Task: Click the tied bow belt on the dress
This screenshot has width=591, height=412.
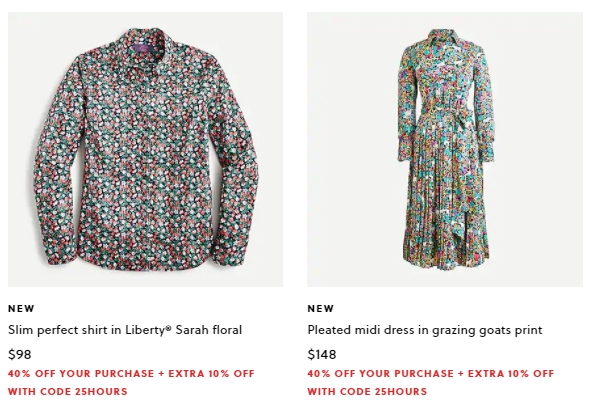Action: 464,117
